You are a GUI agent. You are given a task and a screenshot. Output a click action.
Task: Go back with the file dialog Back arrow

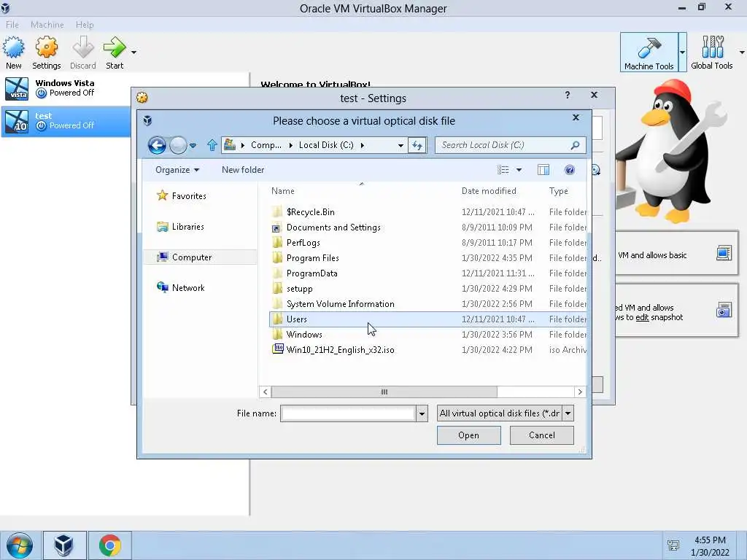(x=157, y=145)
